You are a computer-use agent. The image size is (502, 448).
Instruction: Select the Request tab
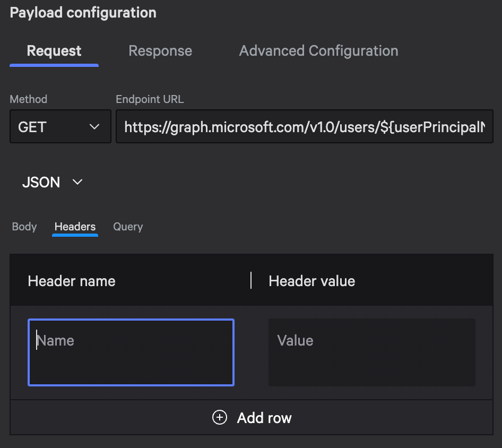tap(54, 50)
